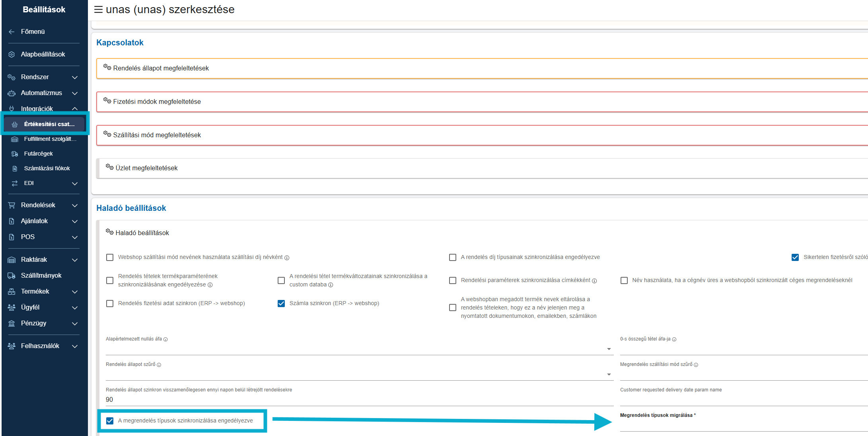The image size is (868, 436).
Task: Check A rendelés díj típusainak szinkronizálása
Action: [453, 257]
